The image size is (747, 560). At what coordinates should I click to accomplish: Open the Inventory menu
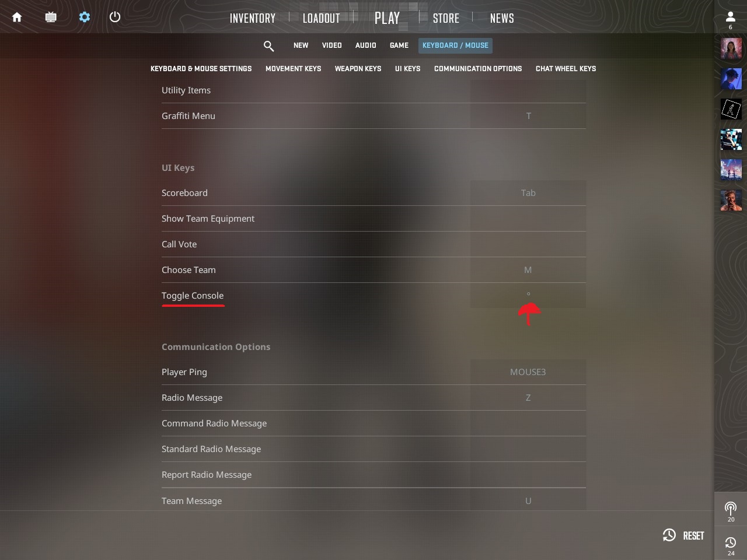click(x=253, y=18)
